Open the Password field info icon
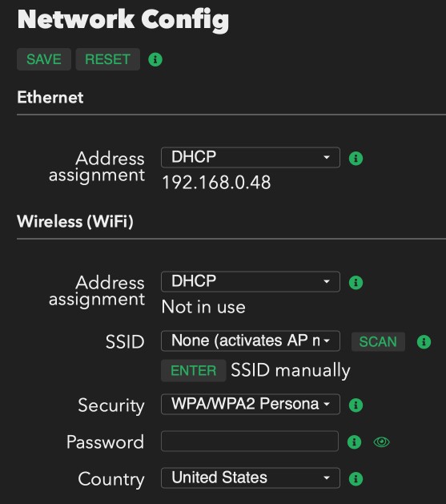Screen dimensions: 446x504 (354, 442)
